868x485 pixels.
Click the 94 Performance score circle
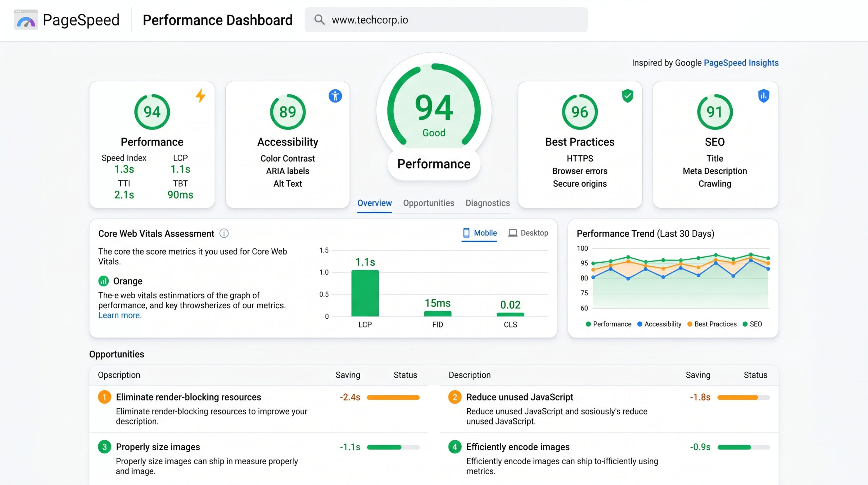pyautogui.click(x=152, y=112)
